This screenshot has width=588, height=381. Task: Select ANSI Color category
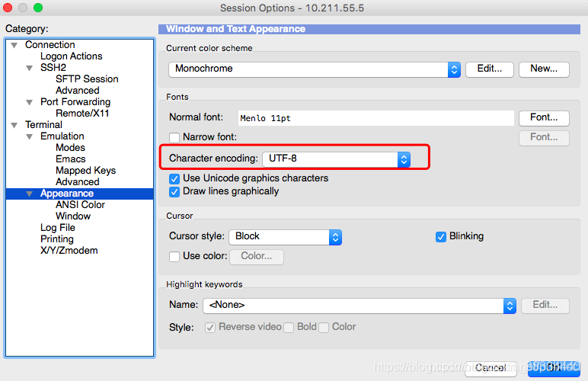pos(80,205)
